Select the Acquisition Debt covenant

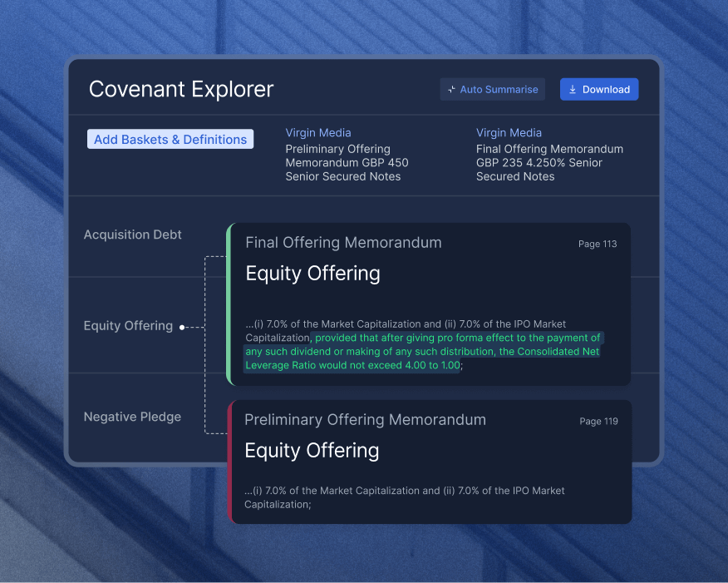point(132,235)
